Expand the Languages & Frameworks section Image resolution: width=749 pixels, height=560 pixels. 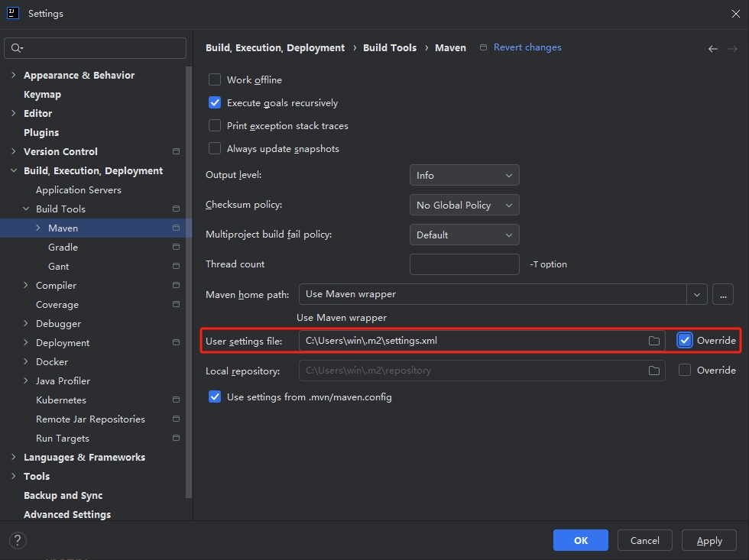14,457
